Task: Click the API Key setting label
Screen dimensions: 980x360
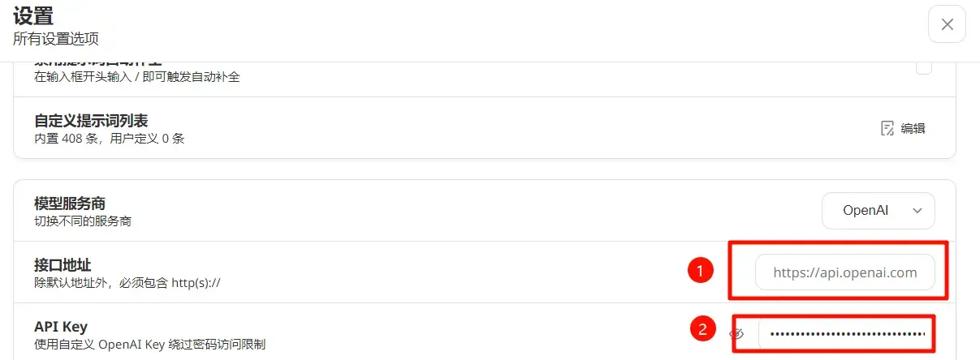Action: [61, 327]
